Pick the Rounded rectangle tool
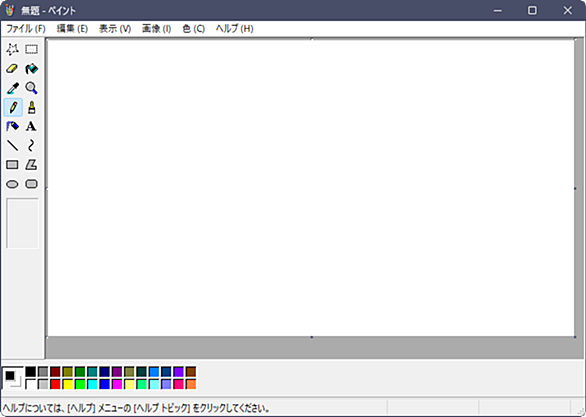This screenshot has height=417, width=586. pos(31,184)
